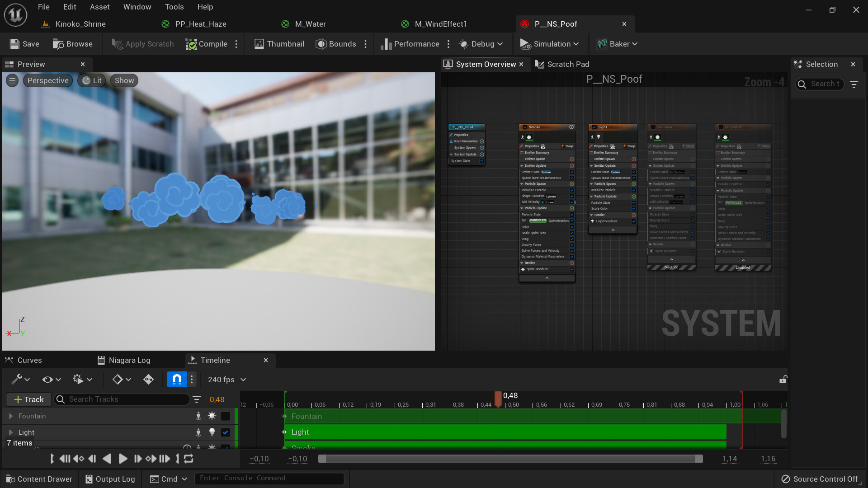
Task: Click the Save toolbar icon
Action: [x=24, y=44]
